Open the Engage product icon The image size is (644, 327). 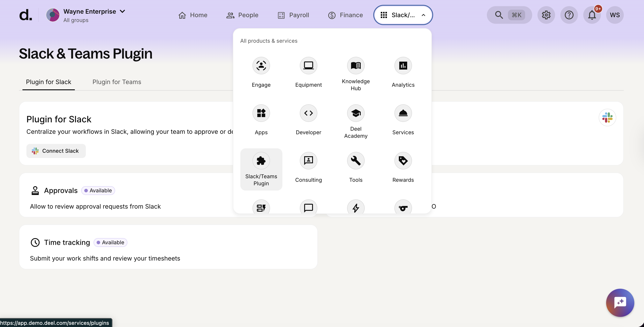[x=261, y=66]
